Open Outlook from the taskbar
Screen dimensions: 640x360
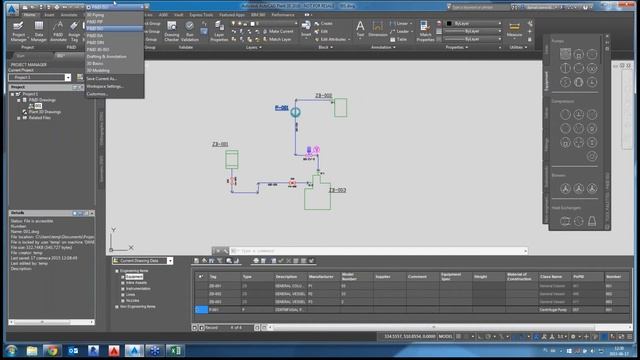73,351
